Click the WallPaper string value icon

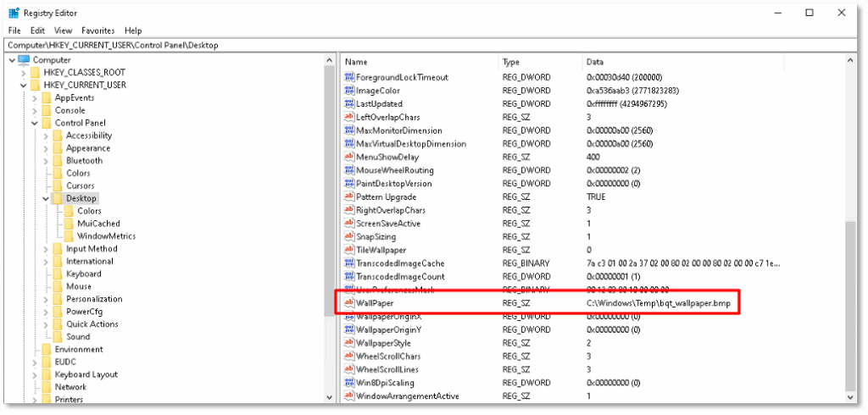pyautogui.click(x=348, y=302)
